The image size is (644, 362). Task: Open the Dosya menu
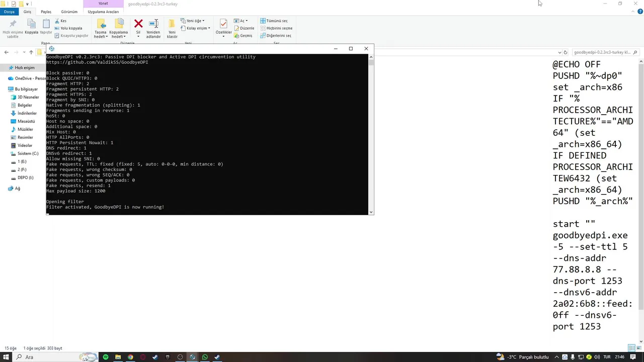coord(9,12)
